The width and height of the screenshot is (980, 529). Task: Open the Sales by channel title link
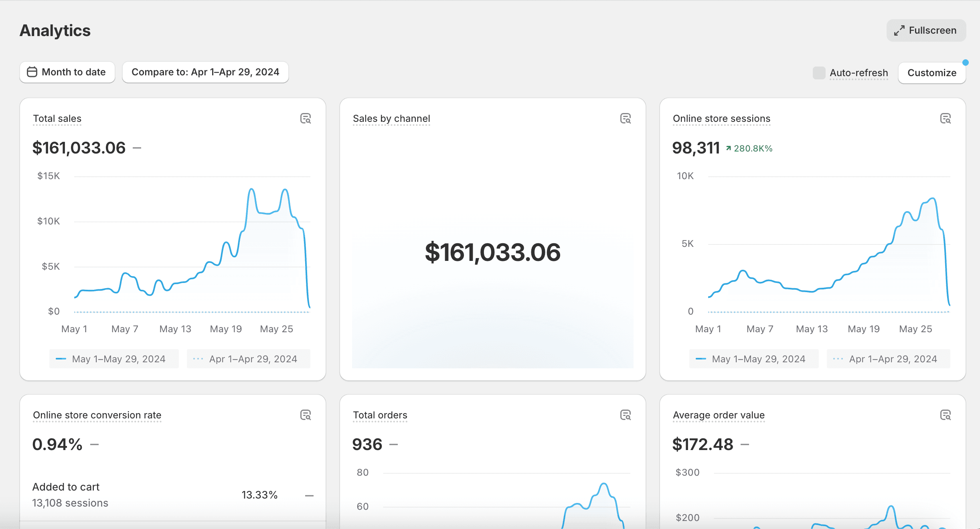coord(391,119)
